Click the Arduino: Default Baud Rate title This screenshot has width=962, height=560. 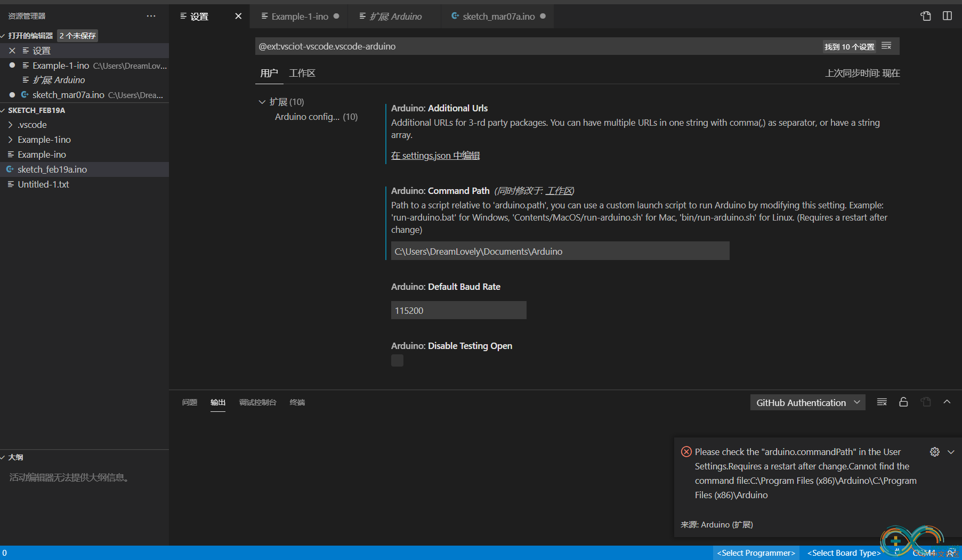pyautogui.click(x=446, y=287)
